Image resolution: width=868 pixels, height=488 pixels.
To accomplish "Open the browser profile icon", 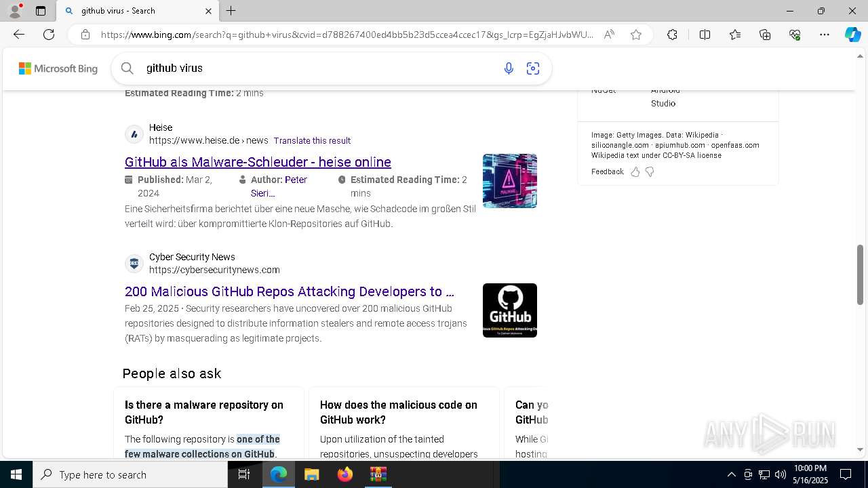I will pyautogui.click(x=14, y=11).
